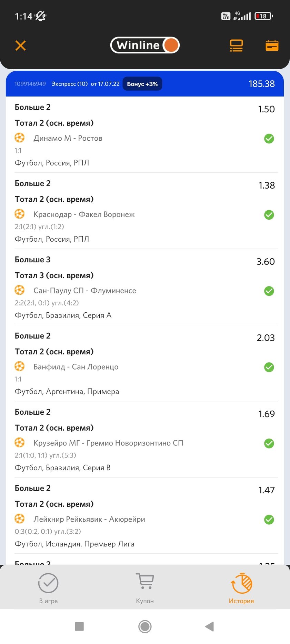Open the Лейкнир Рейкьявик - Акюрейри match
Image resolution: width=290 pixels, height=644 pixels.
tap(89, 519)
